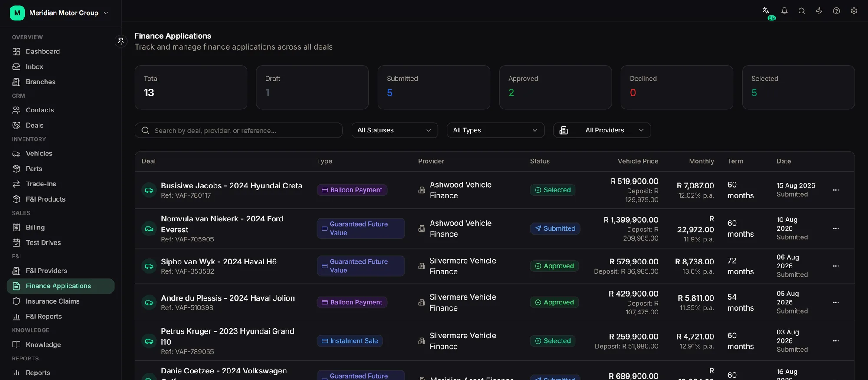This screenshot has width=868, height=380.
Task: Open row actions for Sipho van Wyk deal
Action: pyautogui.click(x=836, y=266)
